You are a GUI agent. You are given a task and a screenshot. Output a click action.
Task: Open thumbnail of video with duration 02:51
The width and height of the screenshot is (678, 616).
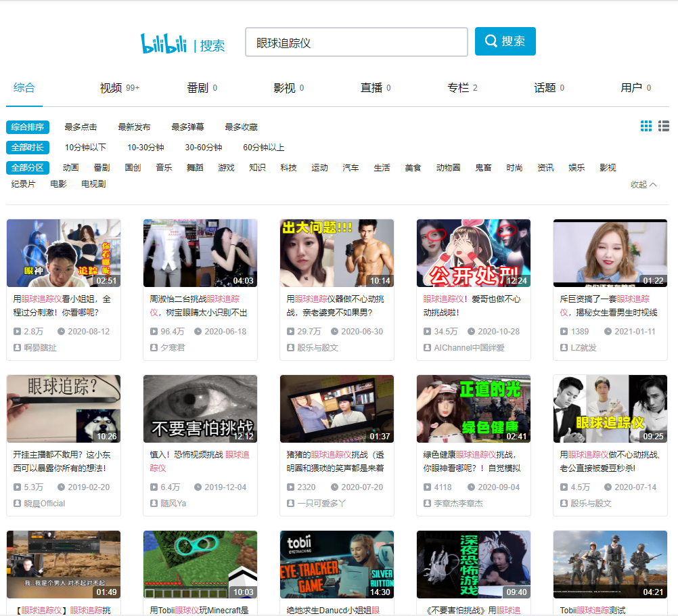point(64,253)
